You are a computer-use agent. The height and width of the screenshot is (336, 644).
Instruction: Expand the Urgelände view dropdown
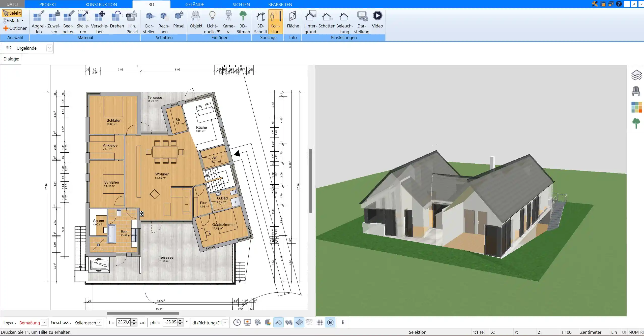(49, 48)
